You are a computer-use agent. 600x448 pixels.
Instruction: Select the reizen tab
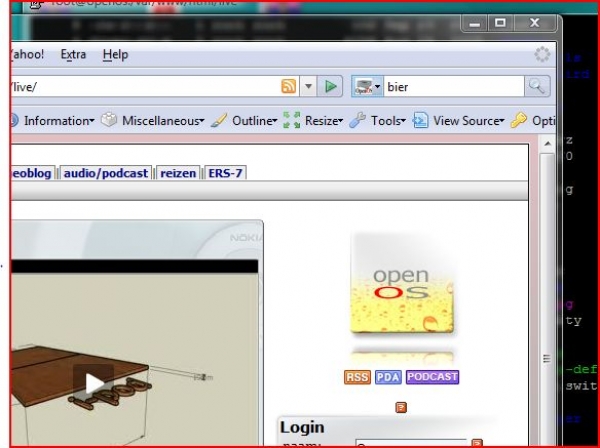[x=177, y=173]
